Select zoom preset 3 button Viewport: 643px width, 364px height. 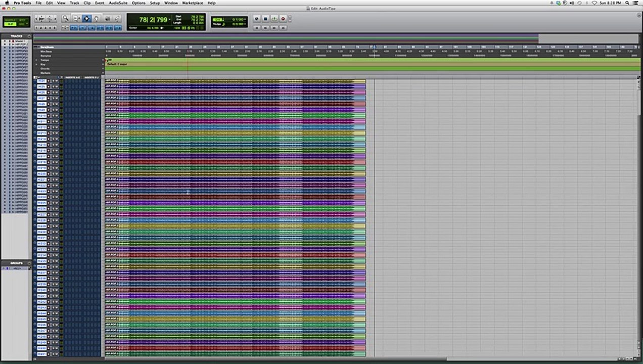click(x=46, y=28)
